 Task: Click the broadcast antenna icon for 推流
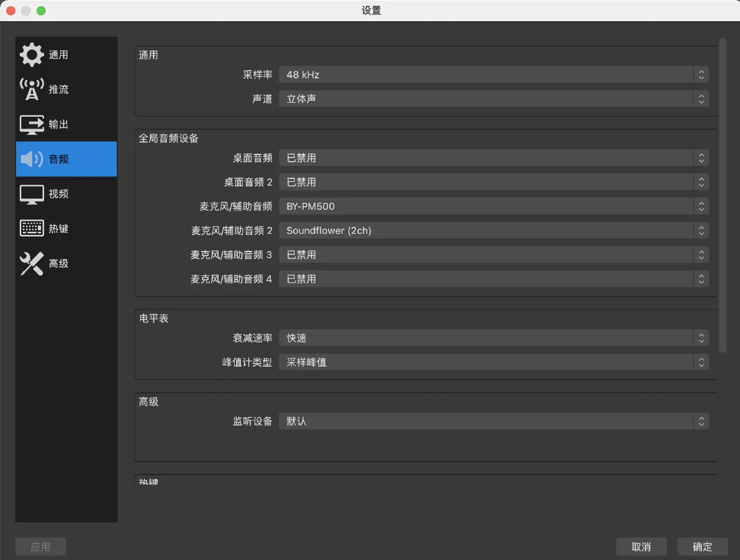click(x=32, y=89)
